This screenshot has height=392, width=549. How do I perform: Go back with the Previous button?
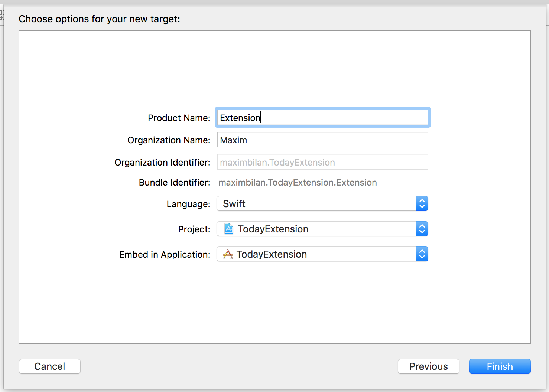(429, 366)
